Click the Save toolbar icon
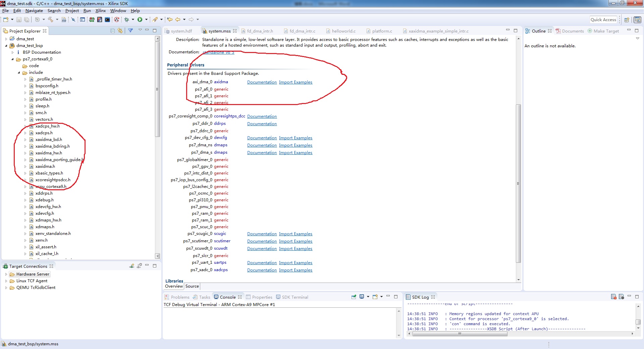This screenshot has width=644, height=349. click(19, 19)
